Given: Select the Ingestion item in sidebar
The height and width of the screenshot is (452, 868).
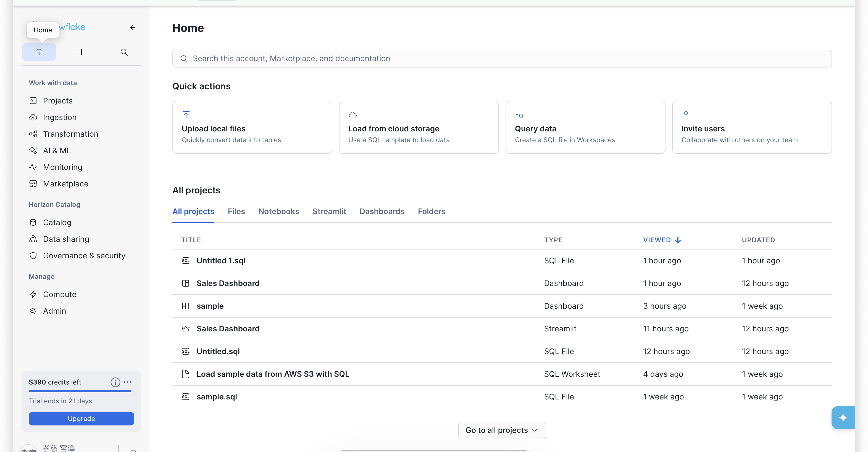Looking at the screenshot, I should tap(60, 117).
